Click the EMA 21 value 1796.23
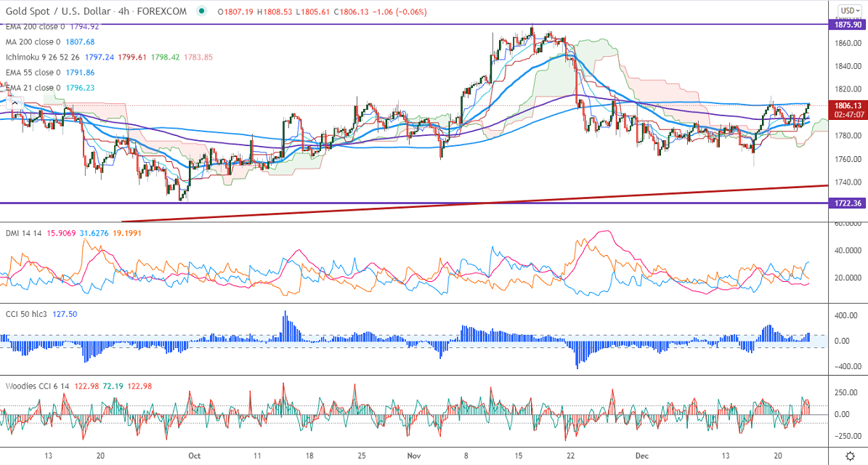Image resolution: width=868 pixels, height=465 pixels. click(81, 87)
